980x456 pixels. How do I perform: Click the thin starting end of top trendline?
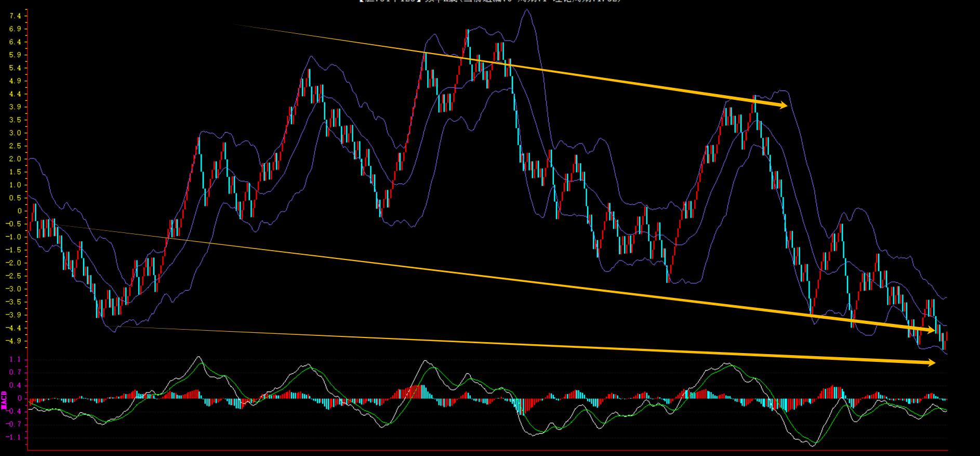click(237, 25)
